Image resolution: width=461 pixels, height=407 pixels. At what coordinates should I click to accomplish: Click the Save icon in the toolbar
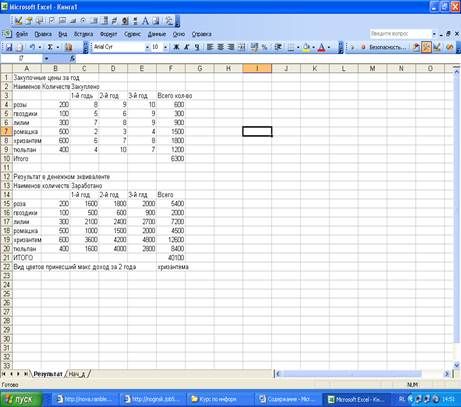[9, 47]
